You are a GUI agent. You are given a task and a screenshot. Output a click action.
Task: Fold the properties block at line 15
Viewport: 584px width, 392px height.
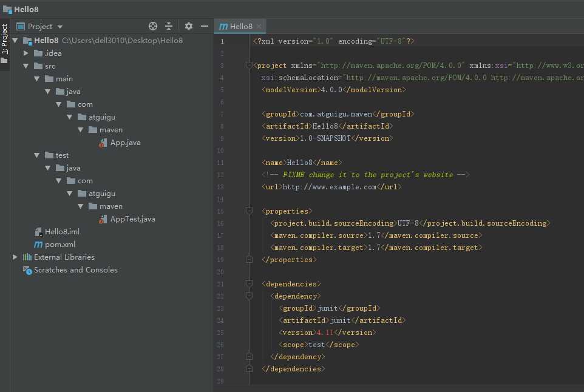pos(249,211)
